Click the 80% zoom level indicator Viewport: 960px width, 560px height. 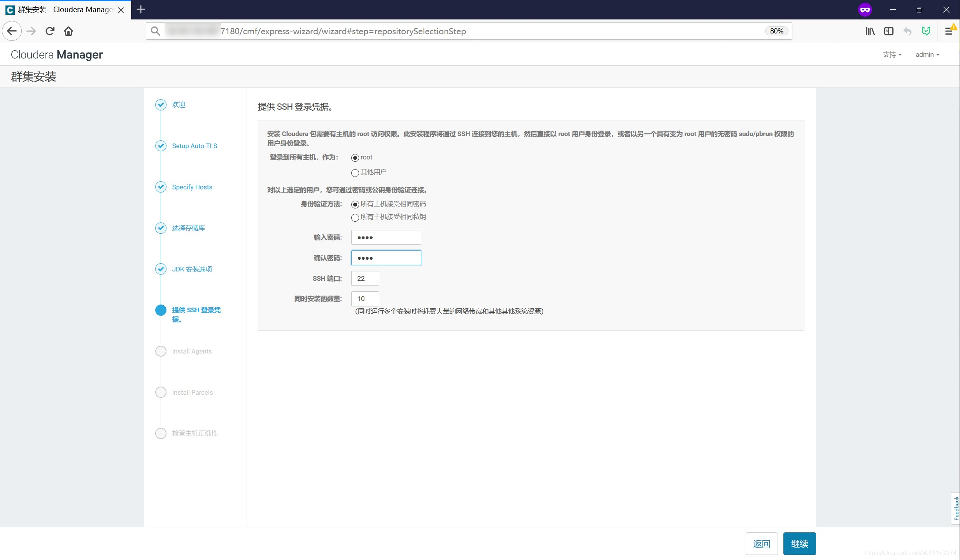pyautogui.click(x=776, y=31)
